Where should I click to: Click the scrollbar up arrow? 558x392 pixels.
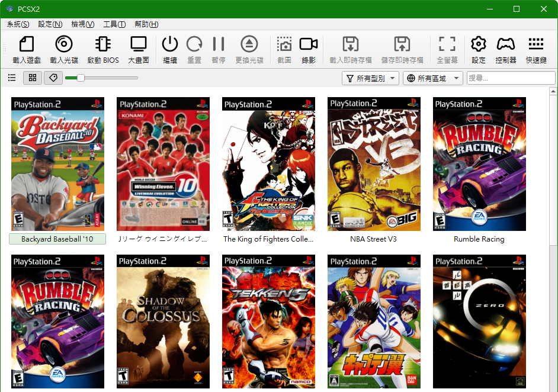click(553, 91)
